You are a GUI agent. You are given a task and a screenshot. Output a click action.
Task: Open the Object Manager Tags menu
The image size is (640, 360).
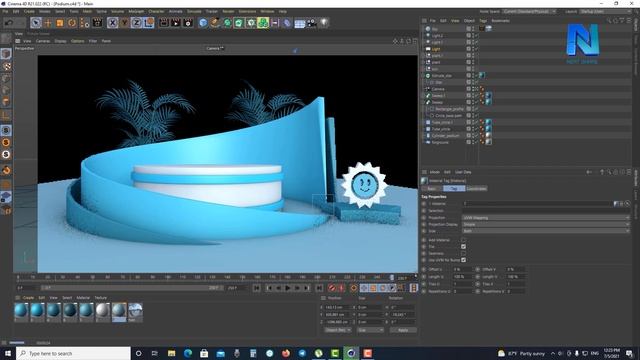(483, 20)
